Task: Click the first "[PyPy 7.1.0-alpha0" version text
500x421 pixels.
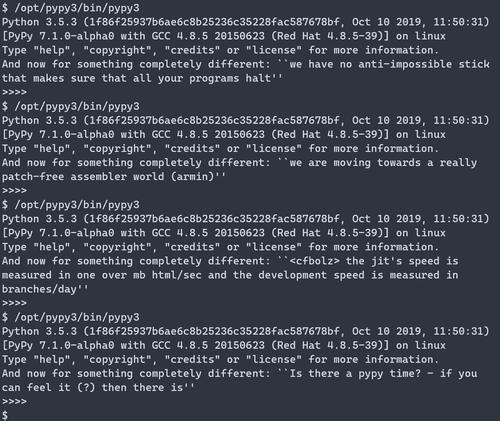Action: [x=58, y=36]
